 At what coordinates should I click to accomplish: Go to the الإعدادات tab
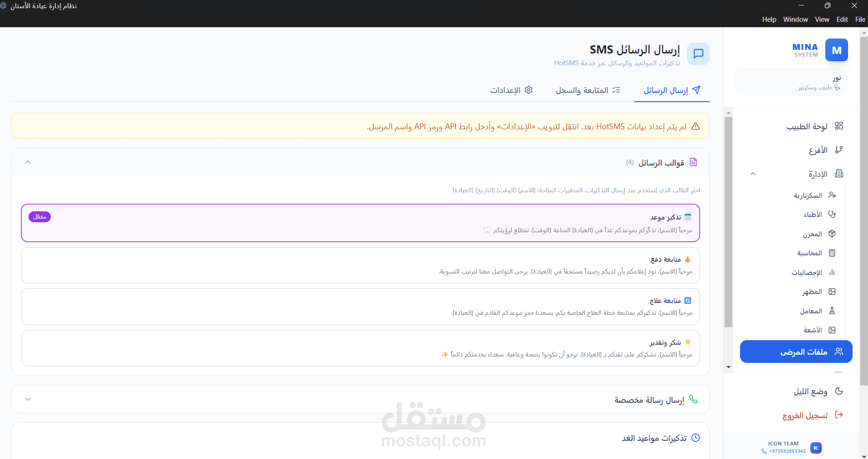(x=511, y=90)
